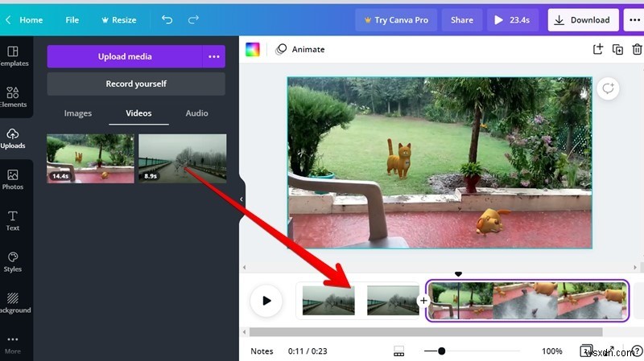Open the File menu
The image size is (644, 361).
(x=72, y=19)
